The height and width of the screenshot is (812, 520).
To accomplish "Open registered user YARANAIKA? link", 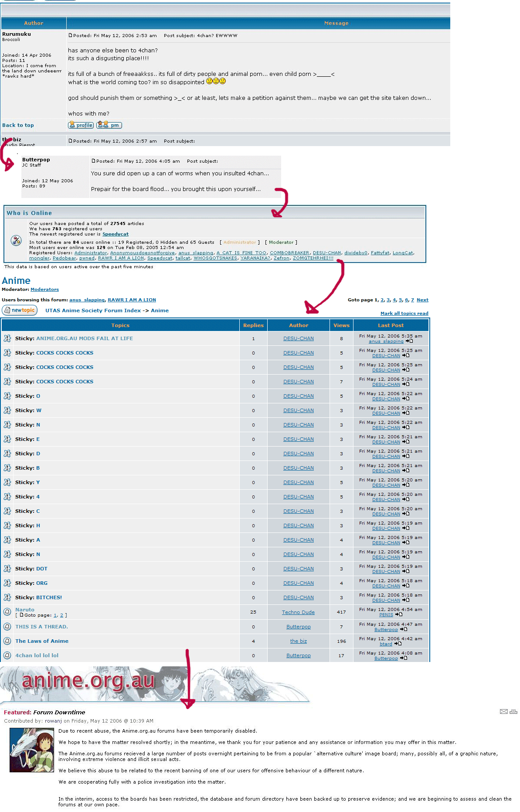I will click(255, 258).
